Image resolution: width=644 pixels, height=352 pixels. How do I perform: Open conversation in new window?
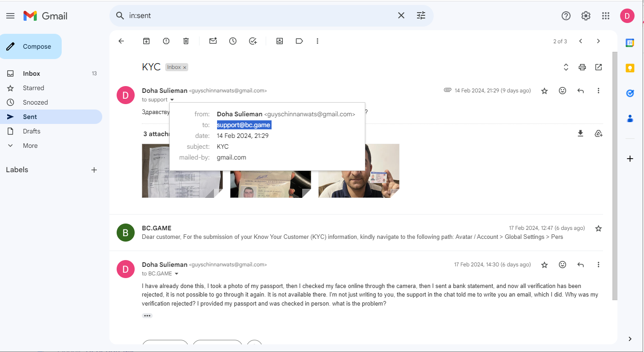click(599, 67)
